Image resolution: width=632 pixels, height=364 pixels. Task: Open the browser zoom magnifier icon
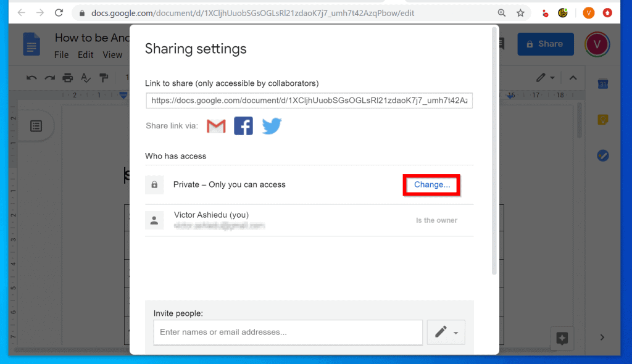coord(501,13)
